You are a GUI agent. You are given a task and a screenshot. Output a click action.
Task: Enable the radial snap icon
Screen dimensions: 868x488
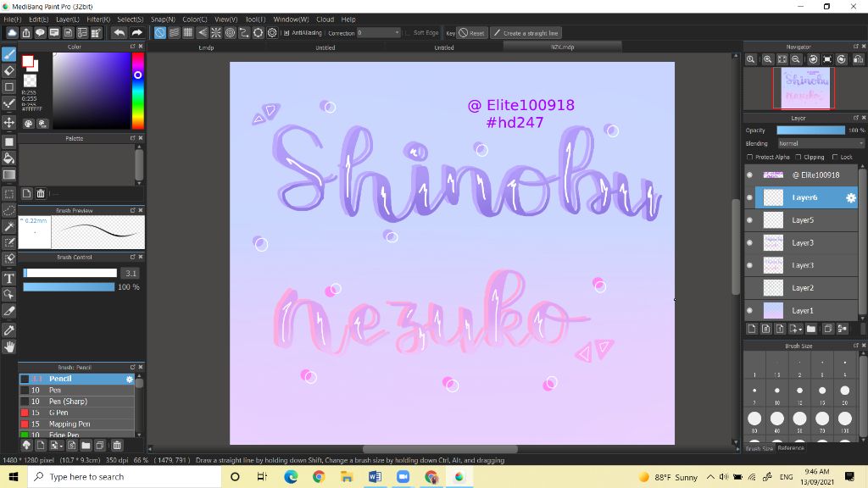216,33
